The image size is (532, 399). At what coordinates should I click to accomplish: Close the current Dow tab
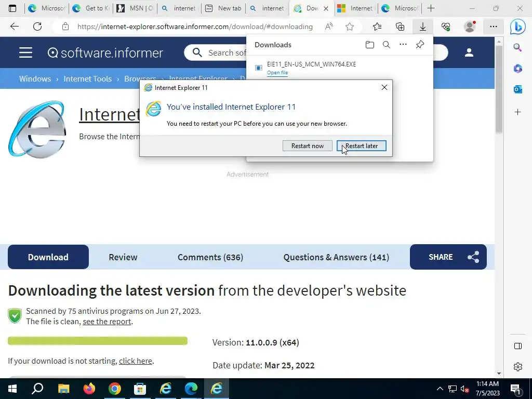[326, 8]
